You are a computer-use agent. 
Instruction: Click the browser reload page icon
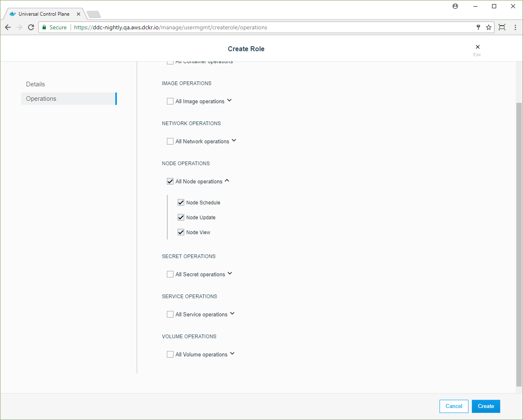pyautogui.click(x=31, y=27)
